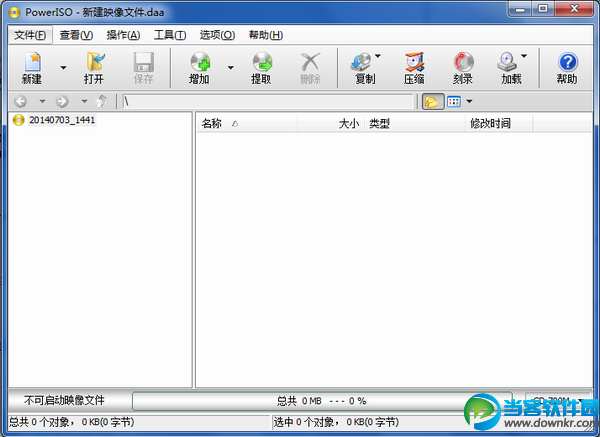This screenshot has width=600, height=437.
Task: Expand the 加载 dropdown arrow
Action: [x=524, y=56]
